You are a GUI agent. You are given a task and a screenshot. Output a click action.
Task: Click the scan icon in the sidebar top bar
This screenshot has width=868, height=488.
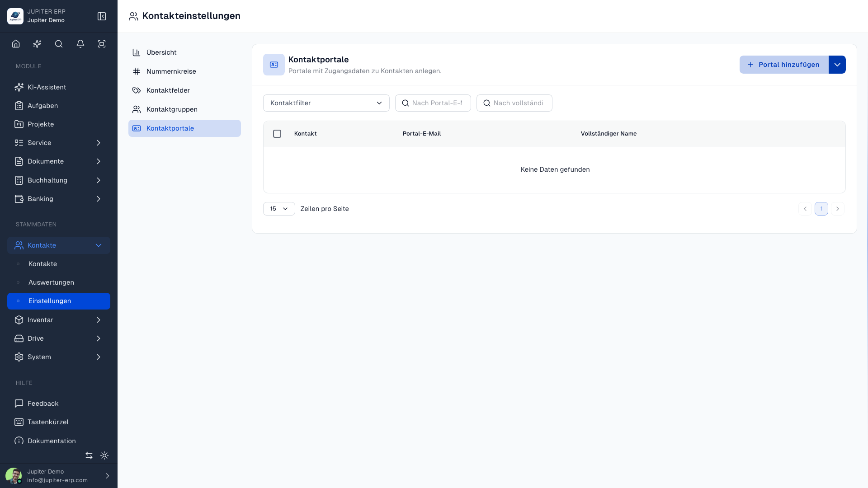pyautogui.click(x=102, y=44)
